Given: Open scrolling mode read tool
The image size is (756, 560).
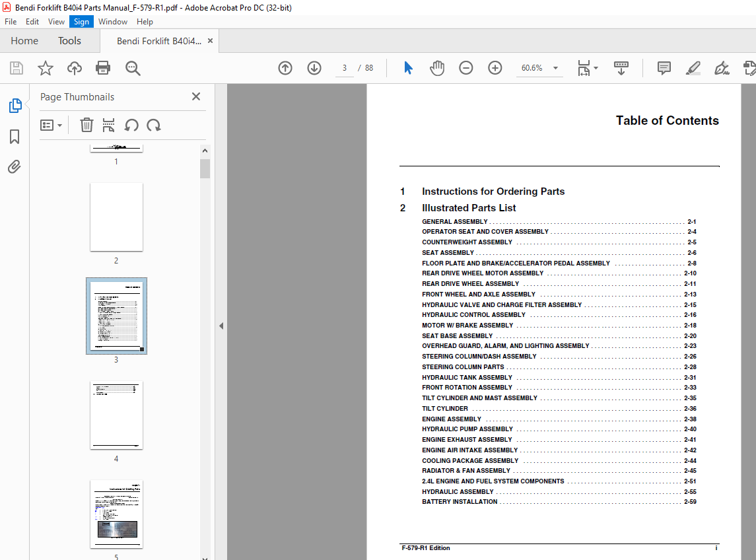Looking at the screenshot, I should (x=621, y=68).
